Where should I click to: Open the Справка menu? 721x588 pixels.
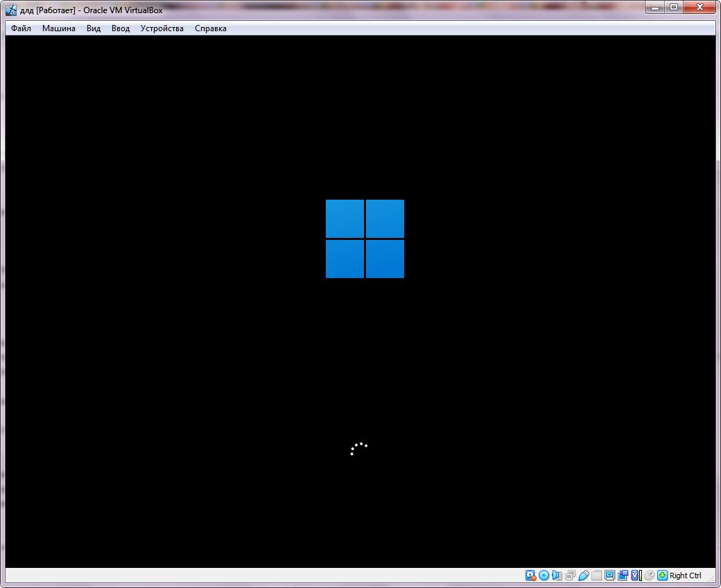point(211,28)
